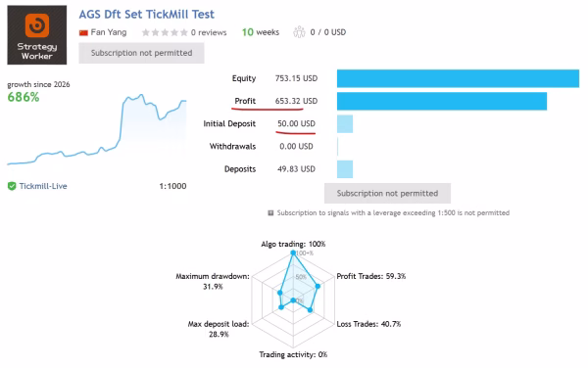Click the 686% growth value
Screen dimensions: 588x368
coord(24,97)
